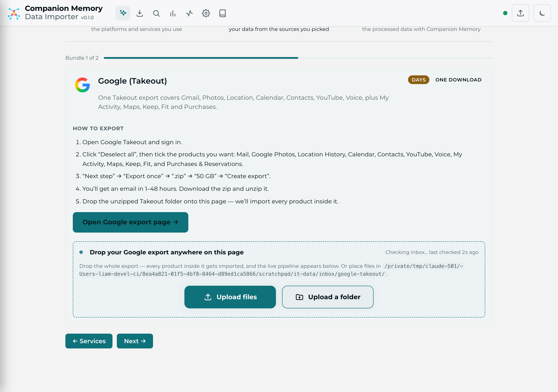Click step 1 'Open Google Takeout and sign in'

(132, 142)
